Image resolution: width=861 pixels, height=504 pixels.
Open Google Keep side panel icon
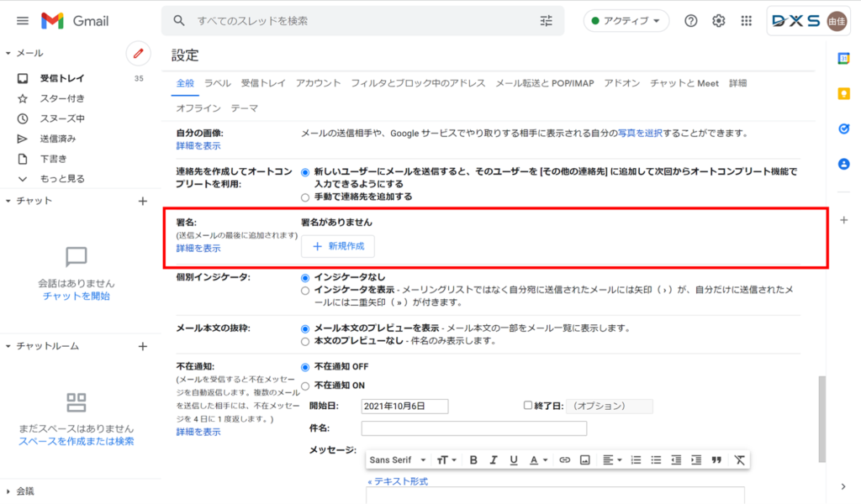pyautogui.click(x=844, y=93)
